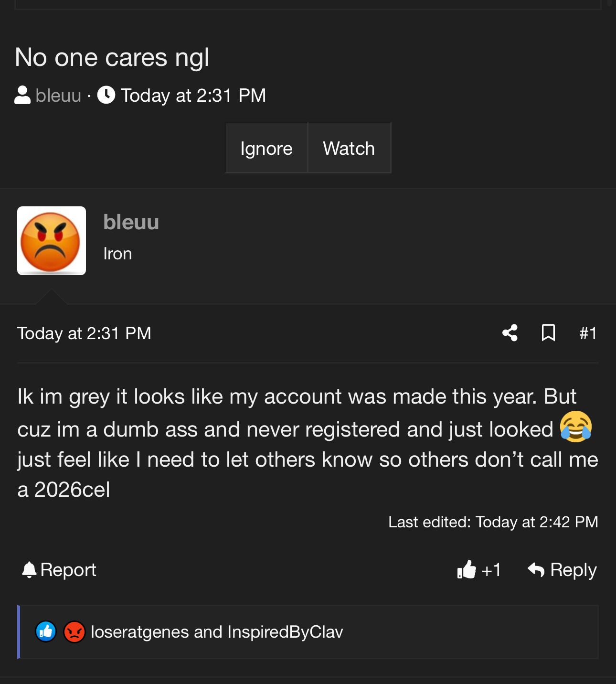Screen dimensions: 616x684
Task: Click the share icon on post
Action: pos(510,333)
